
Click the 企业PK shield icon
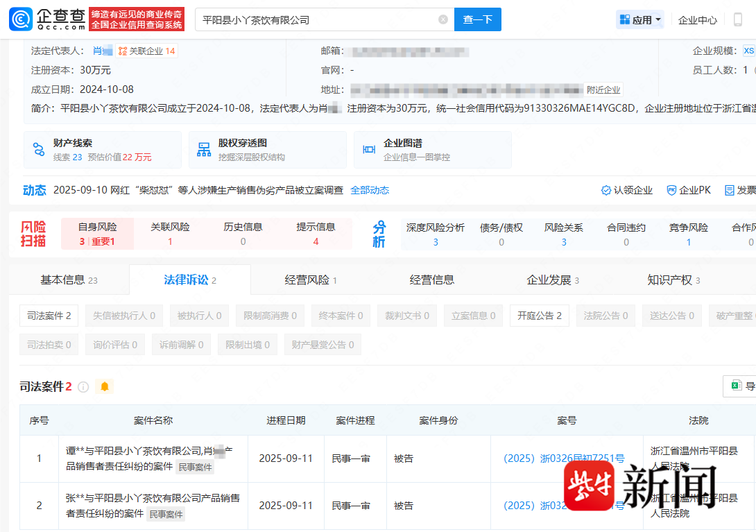tap(671, 191)
